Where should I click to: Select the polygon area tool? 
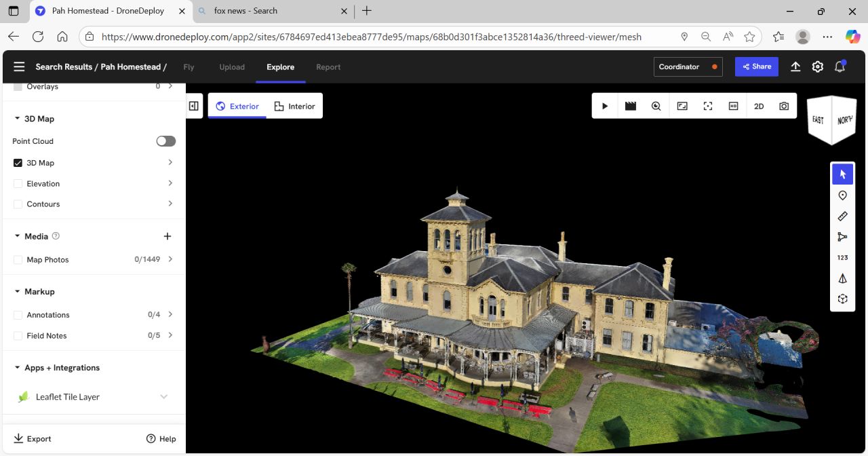pos(842,237)
